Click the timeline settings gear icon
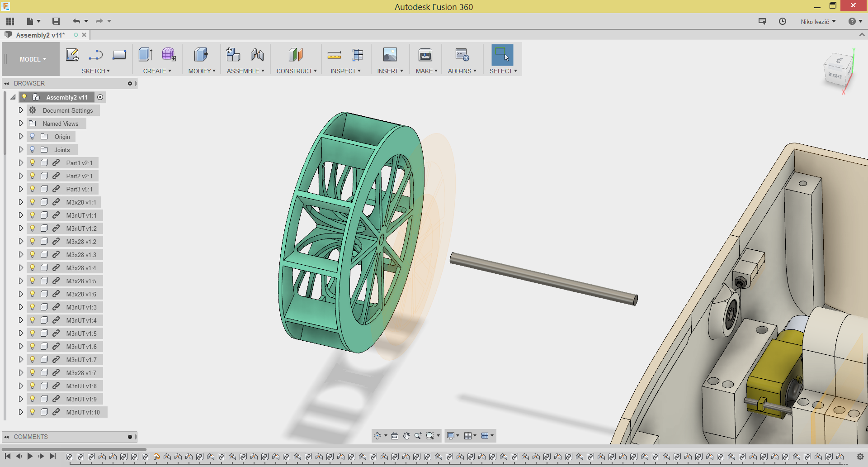 (x=860, y=457)
